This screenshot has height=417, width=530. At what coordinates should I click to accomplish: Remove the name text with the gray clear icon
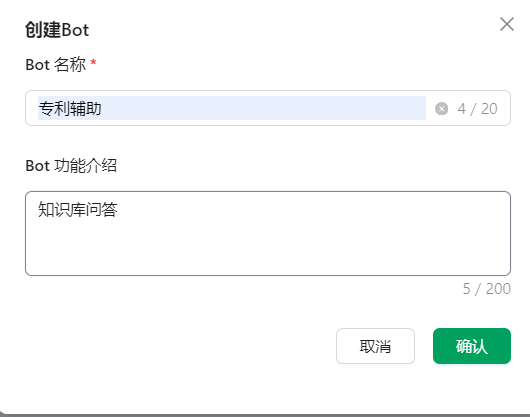tap(441, 109)
